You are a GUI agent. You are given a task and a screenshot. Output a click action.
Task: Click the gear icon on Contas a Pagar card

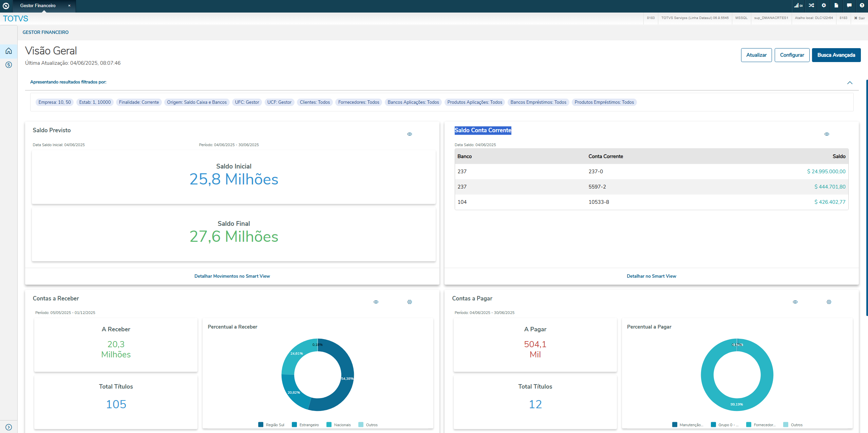click(x=829, y=302)
